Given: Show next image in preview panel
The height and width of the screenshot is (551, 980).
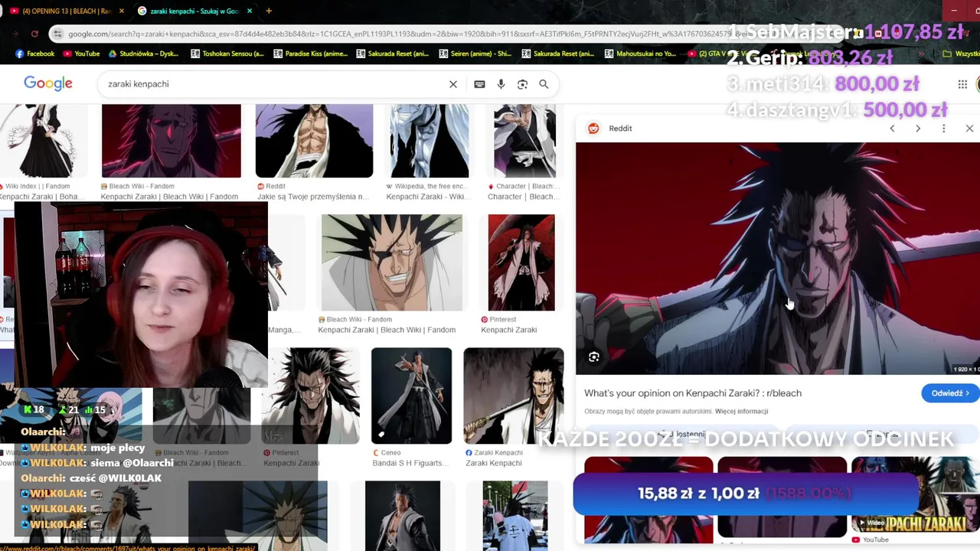Looking at the screenshot, I should pos(918,129).
